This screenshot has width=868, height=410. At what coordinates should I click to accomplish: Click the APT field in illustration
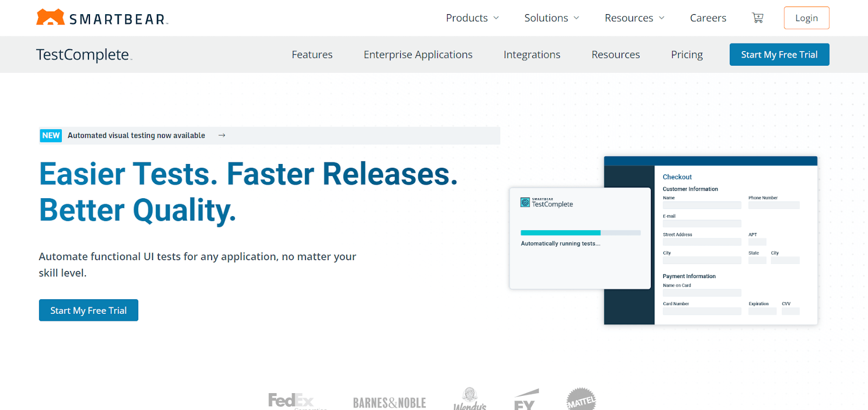pos(757,242)
